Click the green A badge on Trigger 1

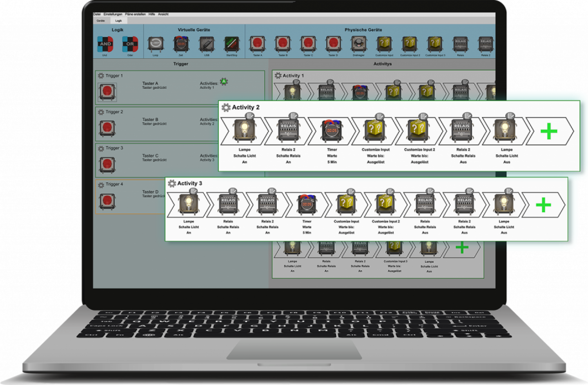click(x=224, y=81)
